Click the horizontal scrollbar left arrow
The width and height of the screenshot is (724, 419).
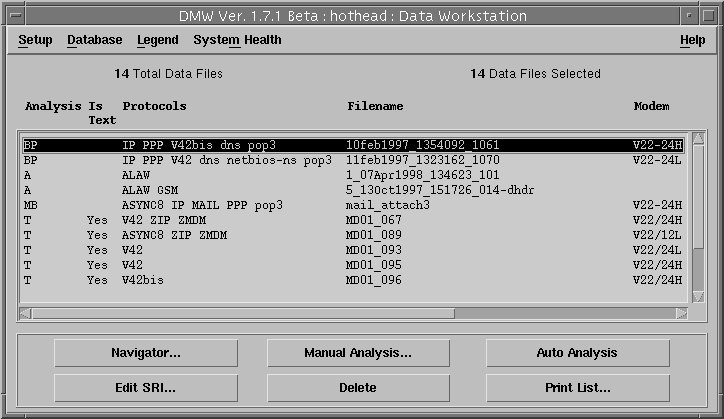point(26,313)
